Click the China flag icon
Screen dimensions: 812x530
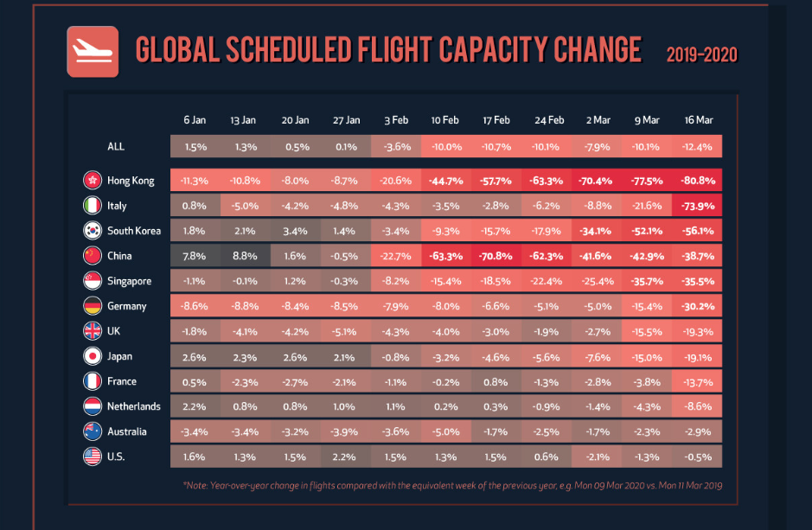tap(93, 256)
